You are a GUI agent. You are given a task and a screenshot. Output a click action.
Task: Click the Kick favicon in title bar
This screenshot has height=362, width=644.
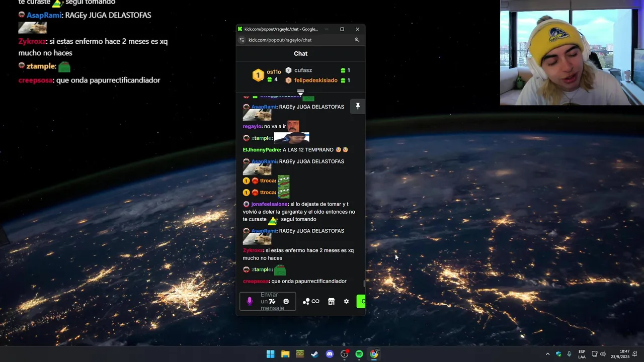240,29
